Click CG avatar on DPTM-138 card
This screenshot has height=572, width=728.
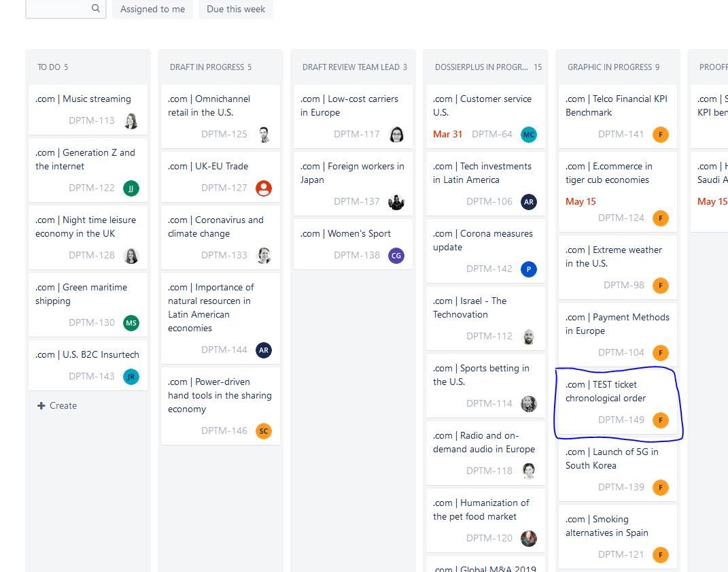click(396, 256)
